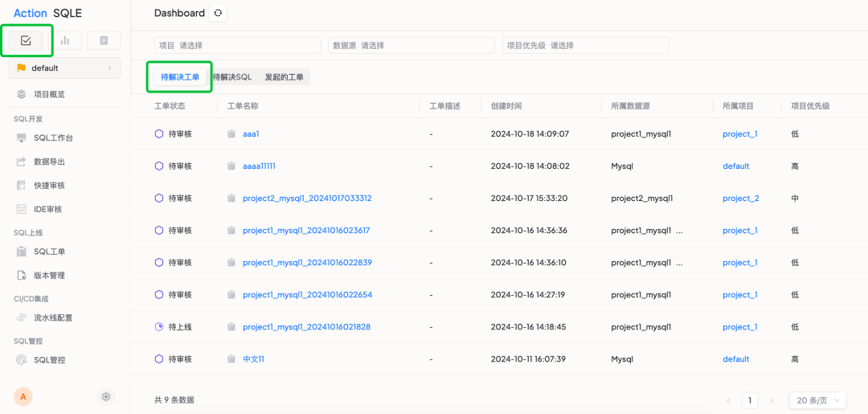Click the SQL工作台 monitor icon
The height and width of the screenshot is (414, 868).
22,137
